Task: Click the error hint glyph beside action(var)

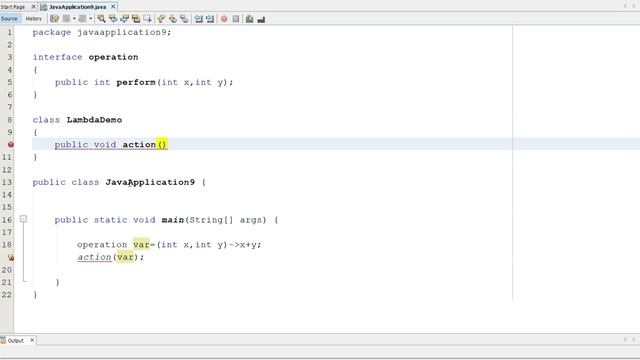Action: [x=11, y=258]
